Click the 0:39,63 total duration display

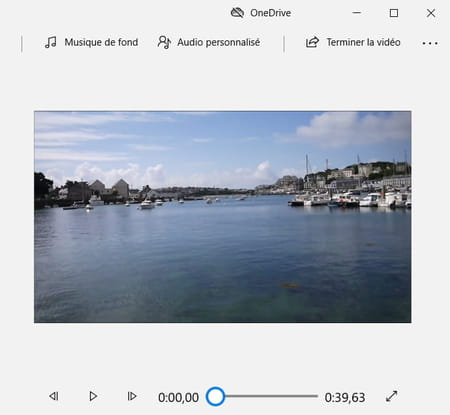point(345,397)
